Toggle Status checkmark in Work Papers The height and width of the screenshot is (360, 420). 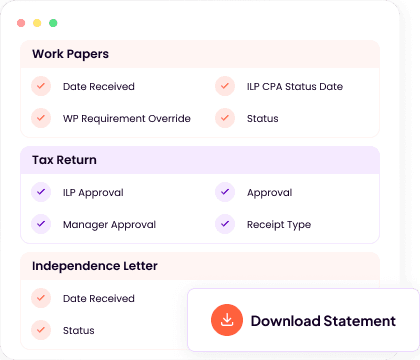pos(225,118)
